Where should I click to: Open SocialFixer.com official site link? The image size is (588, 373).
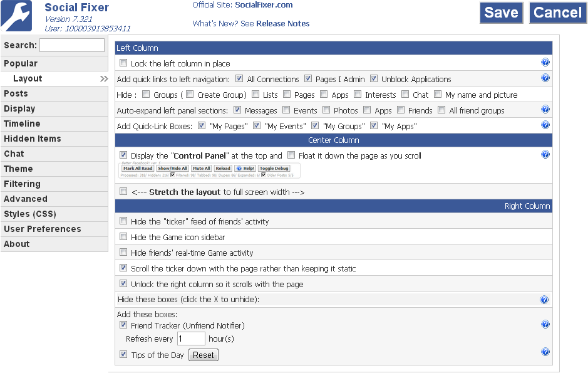264,5
